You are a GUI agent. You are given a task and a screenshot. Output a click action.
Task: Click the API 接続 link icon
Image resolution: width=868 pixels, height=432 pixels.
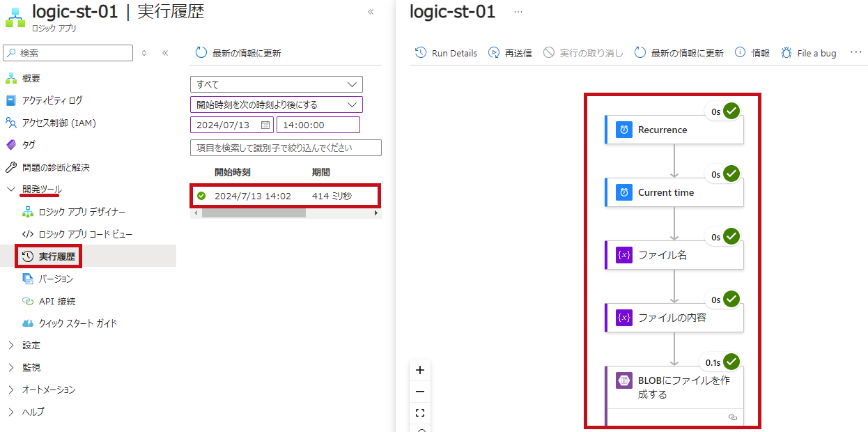[x=28, y=301]
